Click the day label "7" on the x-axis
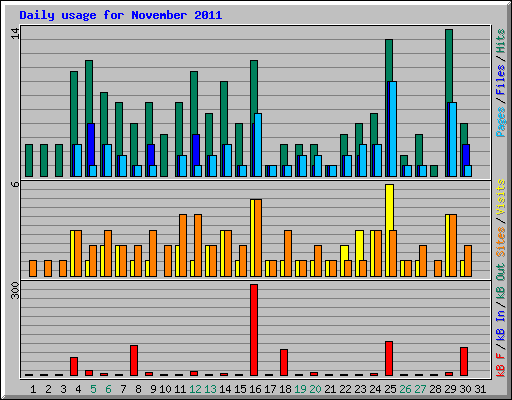Viewport: 512px width, 400px height. [123, 389]
